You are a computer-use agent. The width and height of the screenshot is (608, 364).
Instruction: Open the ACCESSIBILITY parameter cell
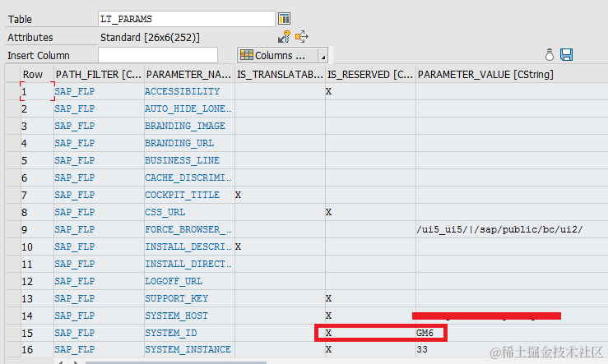[189, 91]
